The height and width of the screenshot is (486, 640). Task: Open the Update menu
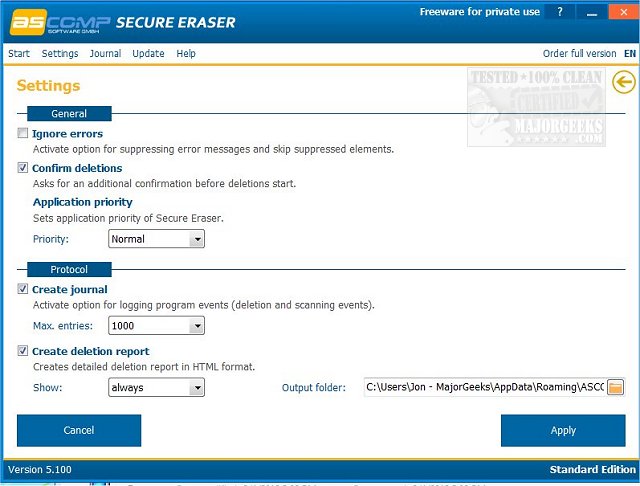(148, 53)
